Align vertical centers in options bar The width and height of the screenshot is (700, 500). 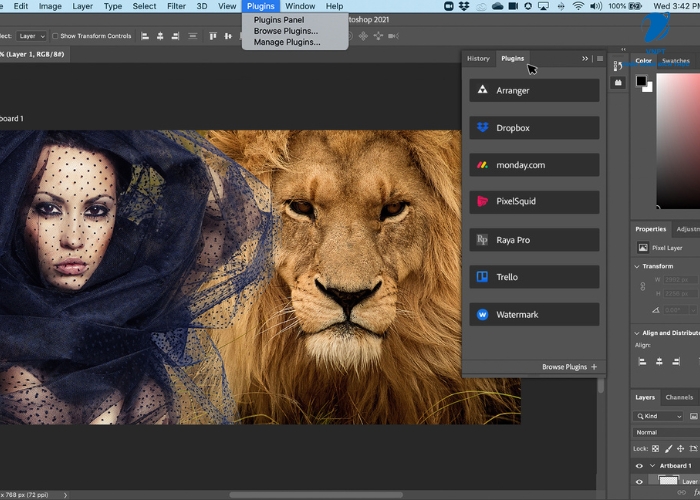[228, 36]
